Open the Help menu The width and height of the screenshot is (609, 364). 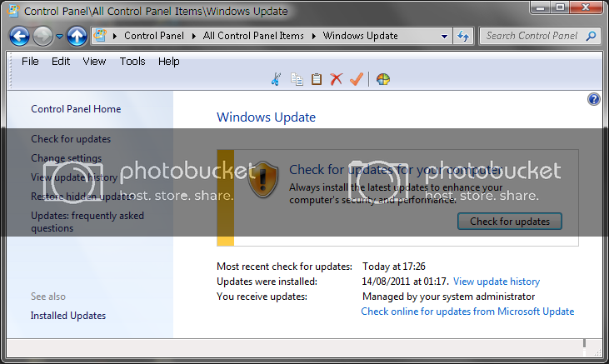tap(169, 62)
